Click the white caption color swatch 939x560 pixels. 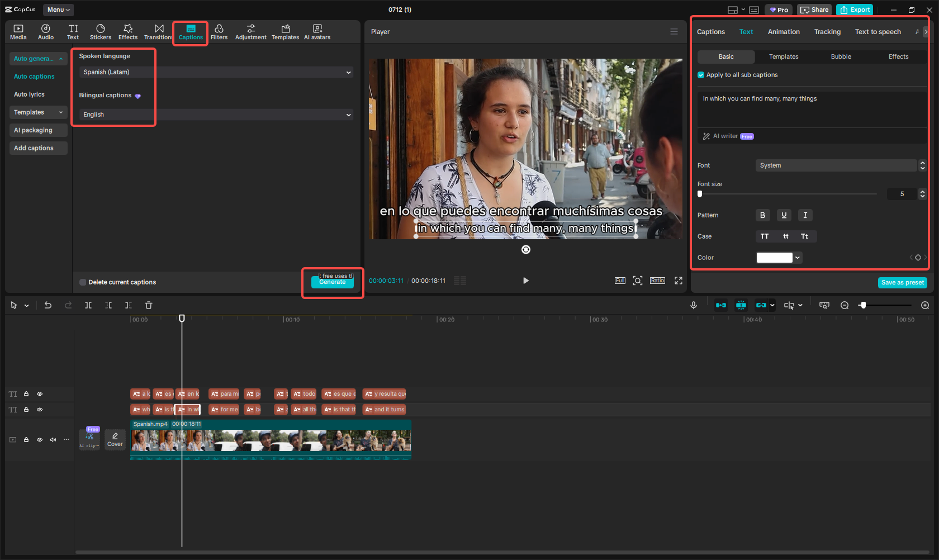click(x=774, y=258)
